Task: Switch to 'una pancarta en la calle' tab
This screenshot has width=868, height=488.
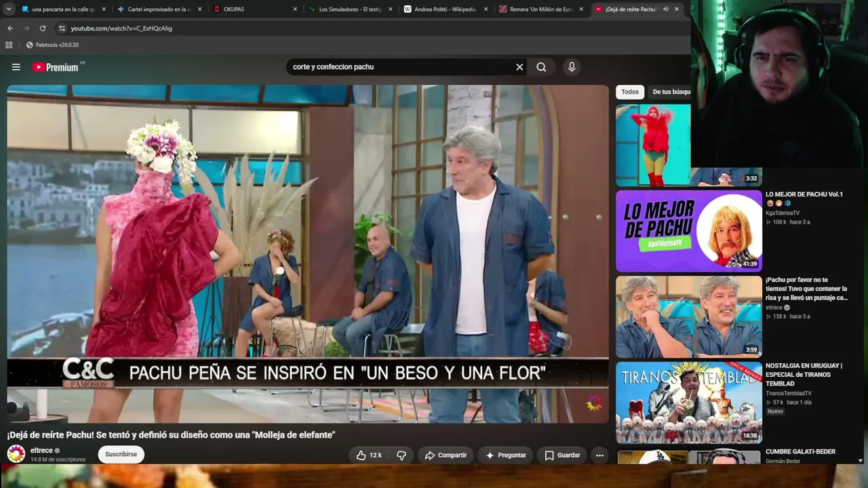Action: pos(62,9)
